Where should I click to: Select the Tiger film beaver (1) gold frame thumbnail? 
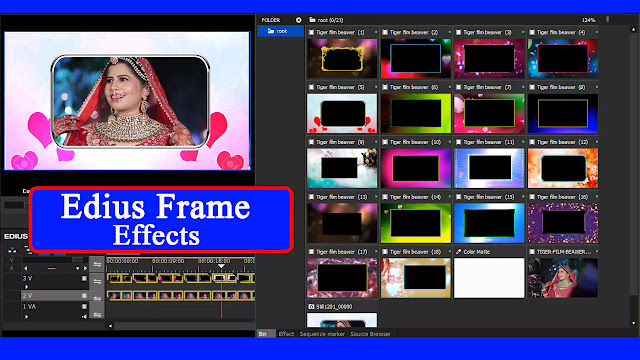342,58
